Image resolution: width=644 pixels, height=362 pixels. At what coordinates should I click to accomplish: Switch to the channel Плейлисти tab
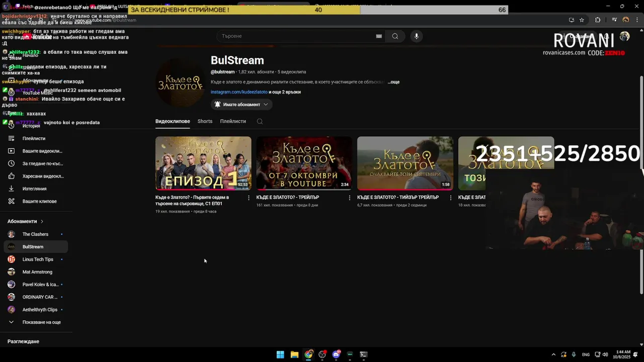[x=233, y=121]
